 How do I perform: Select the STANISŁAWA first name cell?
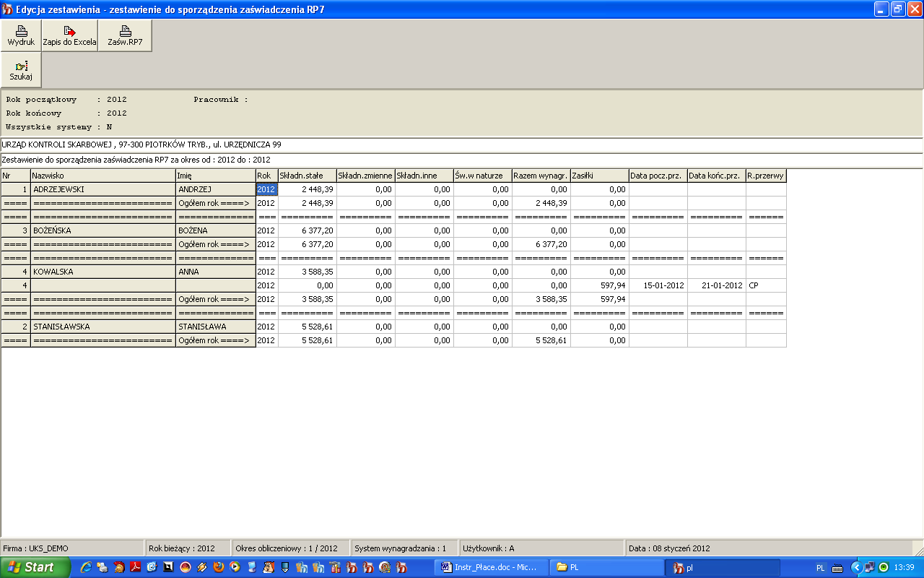[216, 327]
